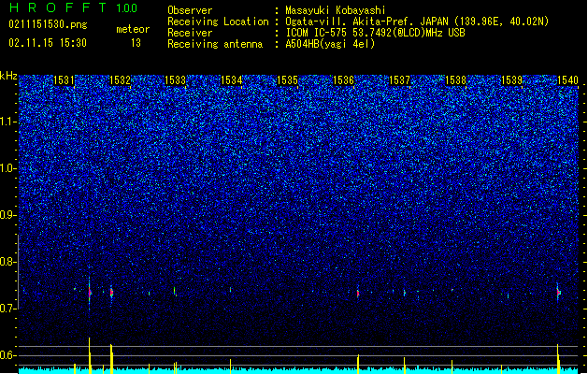Click the 0.7 kHz frequency axis label
Image resolution: width=588 pixels, height=374 pixels.
pos(8,309)
